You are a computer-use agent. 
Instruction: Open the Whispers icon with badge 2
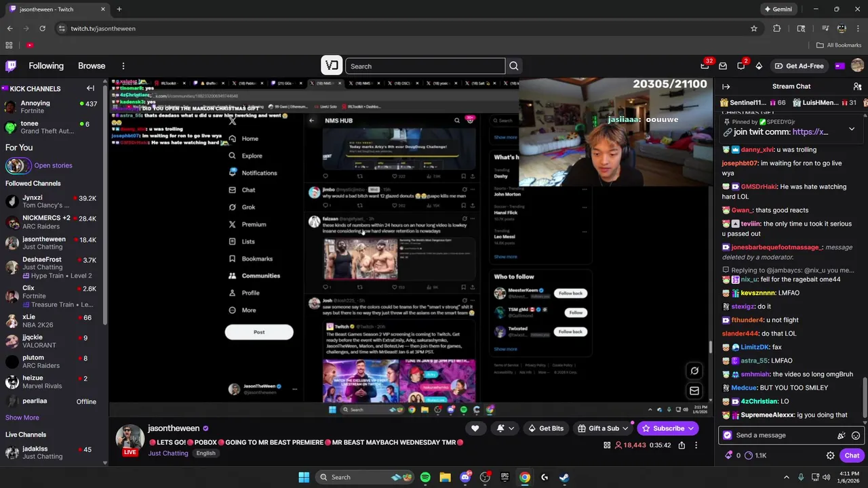(741, 66)
